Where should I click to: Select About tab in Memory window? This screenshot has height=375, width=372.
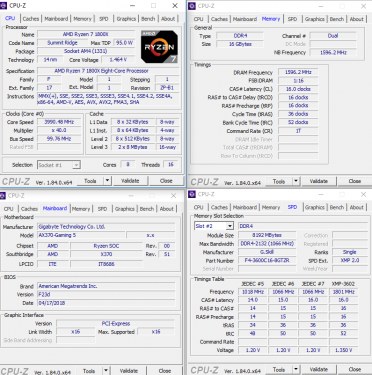tap(356, 19)
